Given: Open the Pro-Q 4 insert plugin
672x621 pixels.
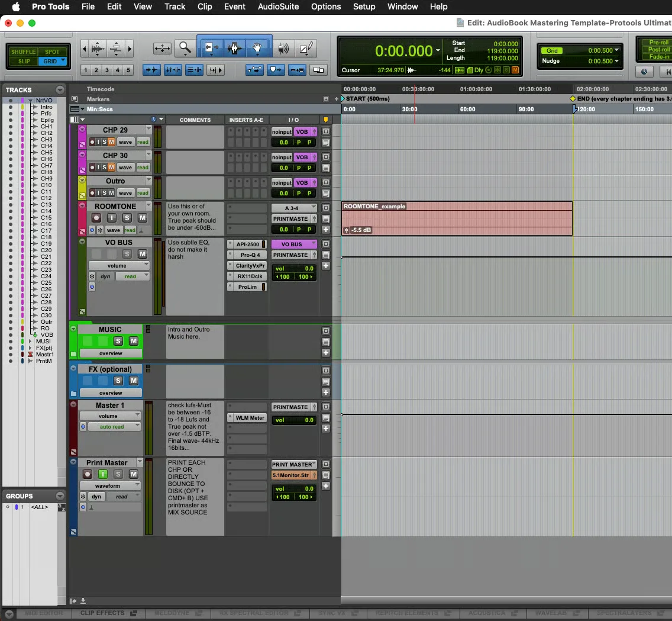Looking at the screenshot, I should [x=250, y=255].
